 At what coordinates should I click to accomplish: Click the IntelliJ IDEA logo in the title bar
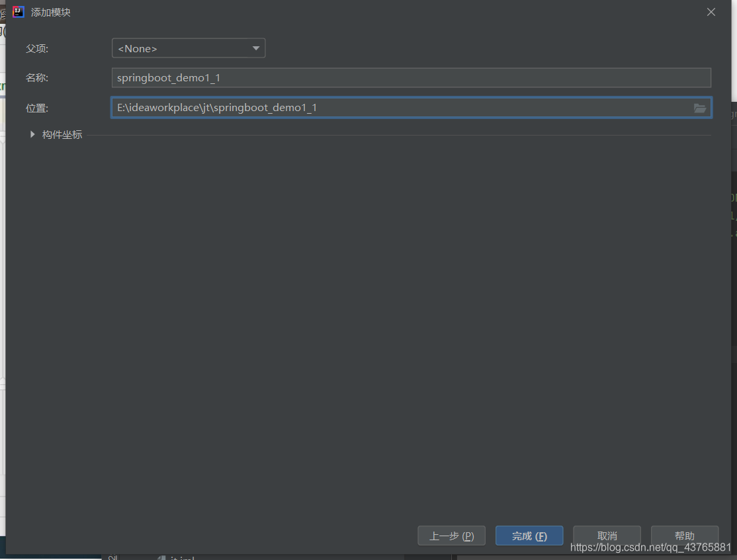click(x=19, y=12)
